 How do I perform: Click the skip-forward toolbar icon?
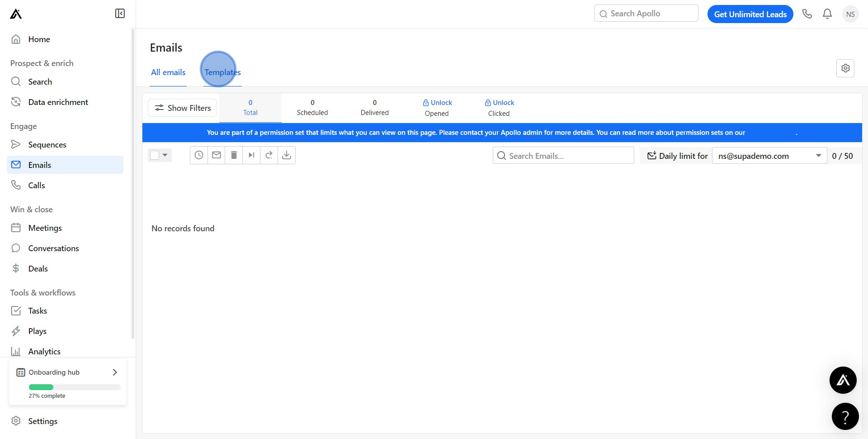(251, 155)
